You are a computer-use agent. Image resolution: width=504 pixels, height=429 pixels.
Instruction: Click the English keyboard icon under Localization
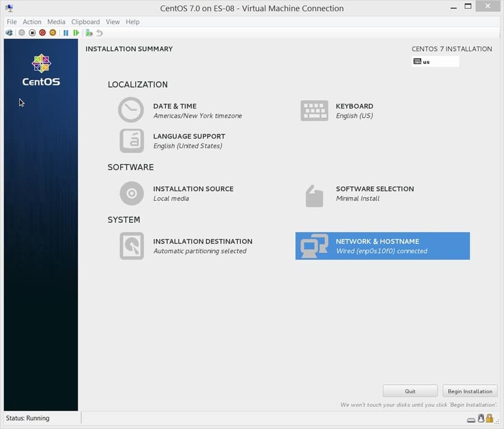click(x=314, y=110)
